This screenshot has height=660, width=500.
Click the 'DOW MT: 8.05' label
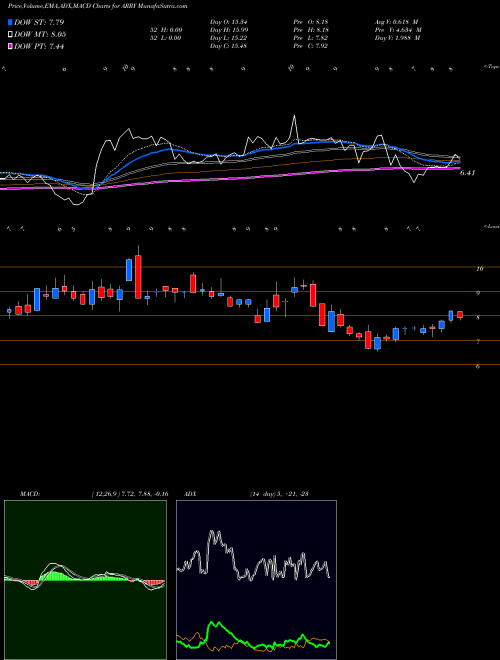click(40, 35)
